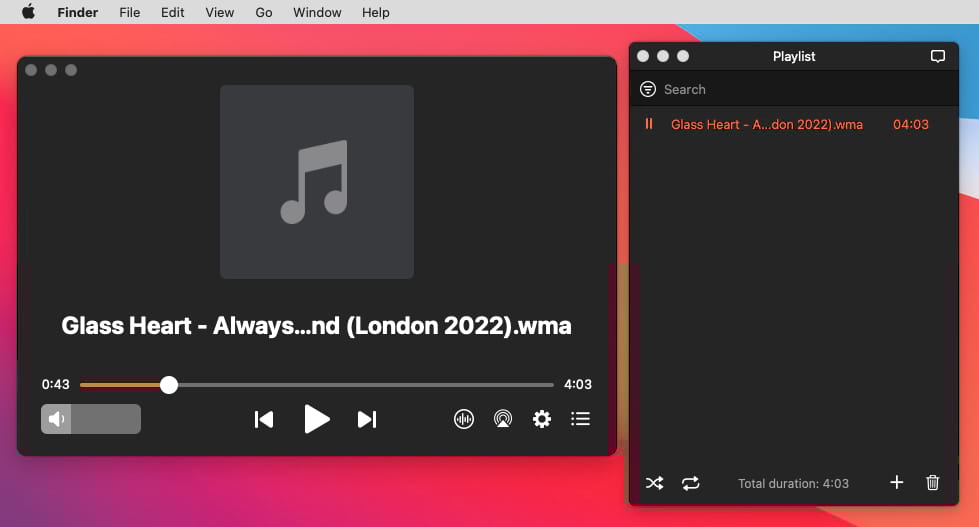Screen dimensions: 979x527
Task: Click the 04:03 duration in playlist row
Action: tap(911, 124)
